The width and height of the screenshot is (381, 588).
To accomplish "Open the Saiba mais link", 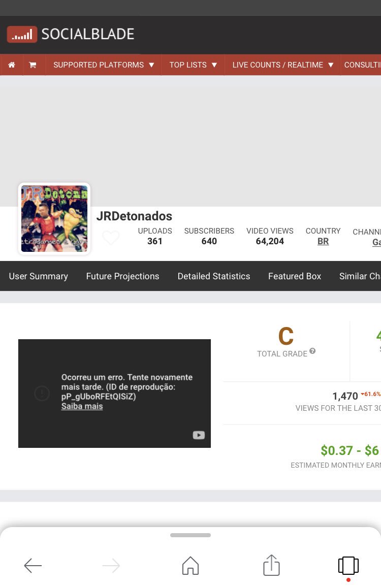I will pyautogui.click(x=82, y=406).
